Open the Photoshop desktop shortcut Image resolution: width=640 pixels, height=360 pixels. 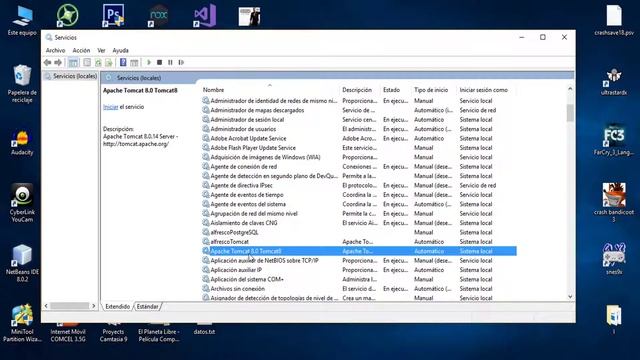click(x=113, y=16)
